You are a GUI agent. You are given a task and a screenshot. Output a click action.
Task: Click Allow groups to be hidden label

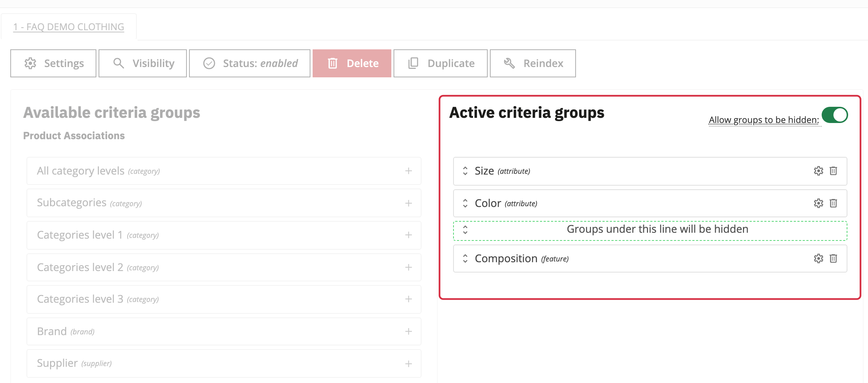click(764, 120)
